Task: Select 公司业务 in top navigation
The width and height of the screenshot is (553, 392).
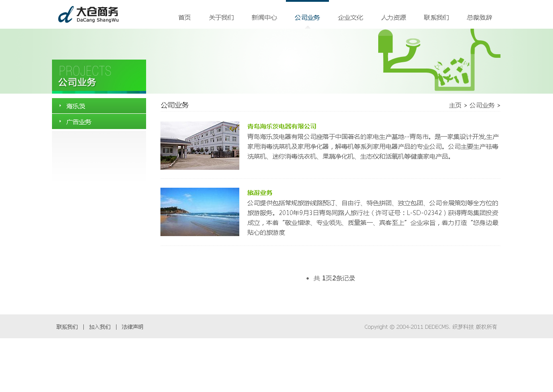Action: (x=307, y=18)
